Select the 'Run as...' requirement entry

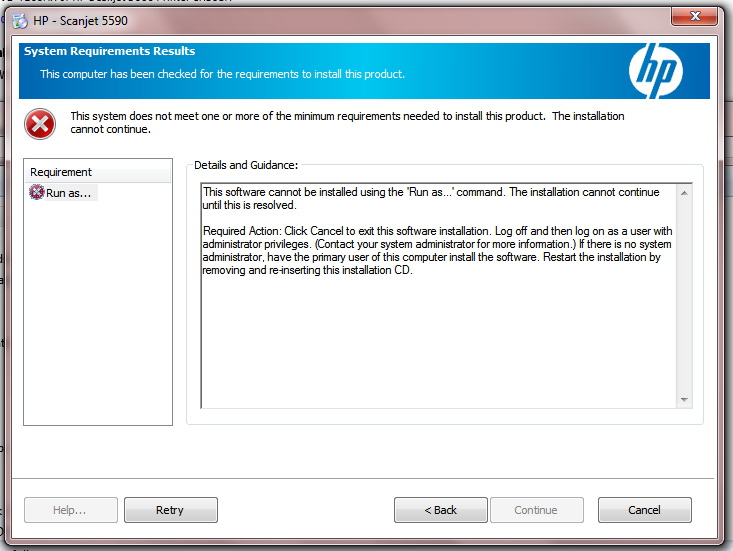(x=70, y=193)
